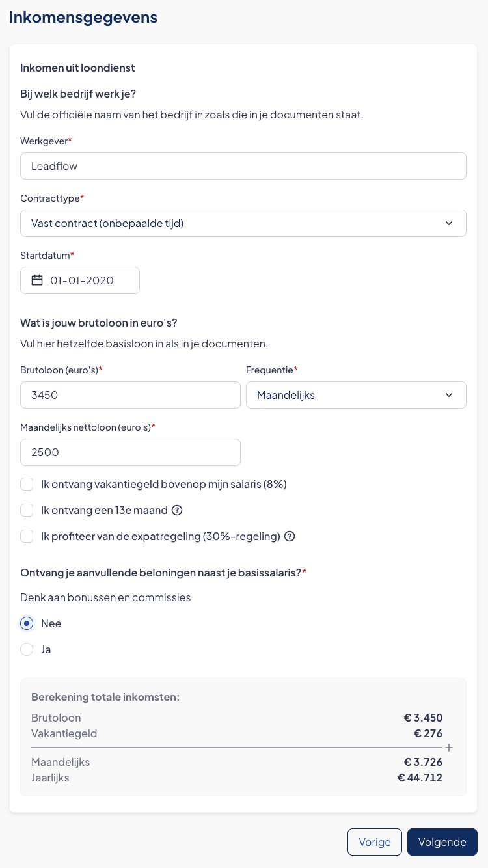The width and height of the screenshot is (488, 868).
Task: Click the chevron arrow in Contracttype field
Action: tap(449, 223)
